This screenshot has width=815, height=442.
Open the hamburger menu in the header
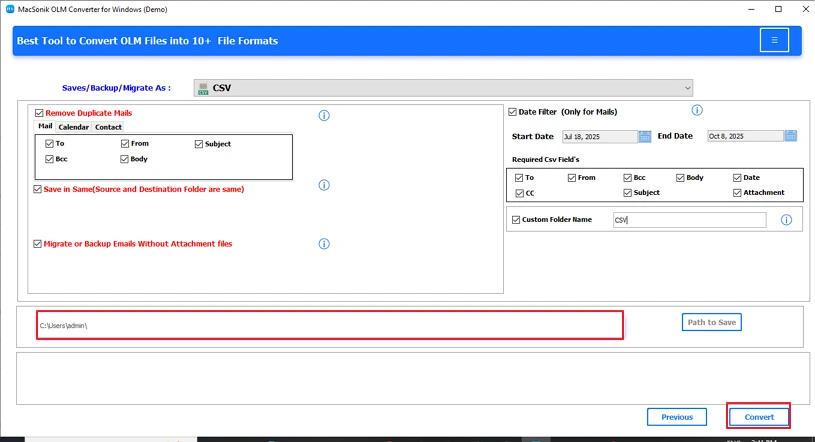(774, 40)
